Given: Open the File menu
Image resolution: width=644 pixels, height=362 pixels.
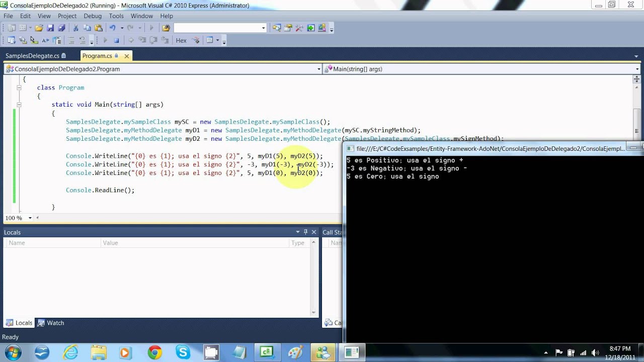Looking at the screenshot, I should coord(8,16).
